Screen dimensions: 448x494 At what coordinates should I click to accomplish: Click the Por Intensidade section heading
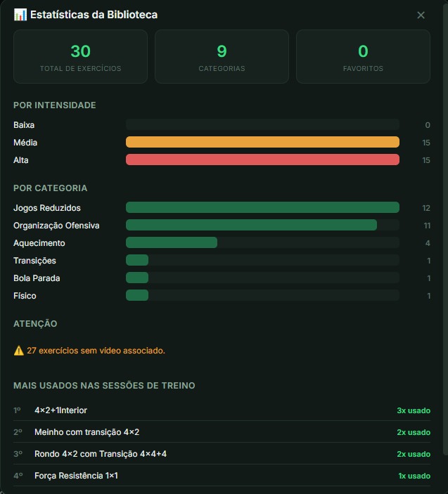pyautogui.click(x=55, y=105)
